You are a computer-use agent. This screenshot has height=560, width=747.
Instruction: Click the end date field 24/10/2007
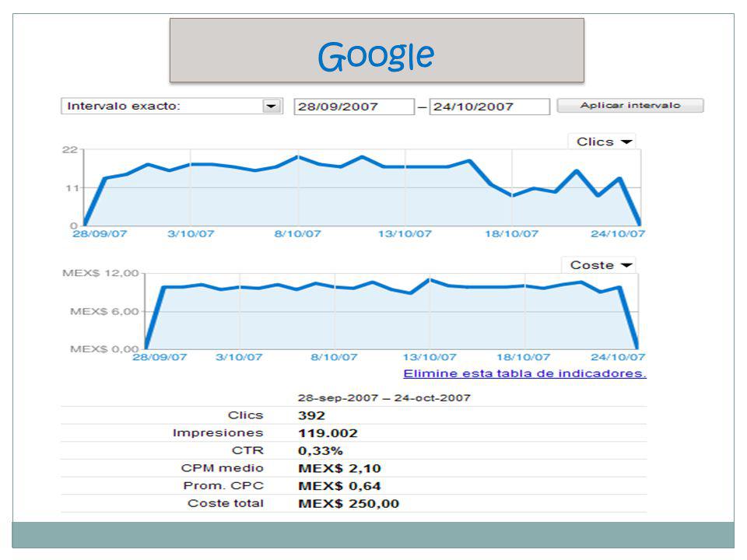click(489, 107)
